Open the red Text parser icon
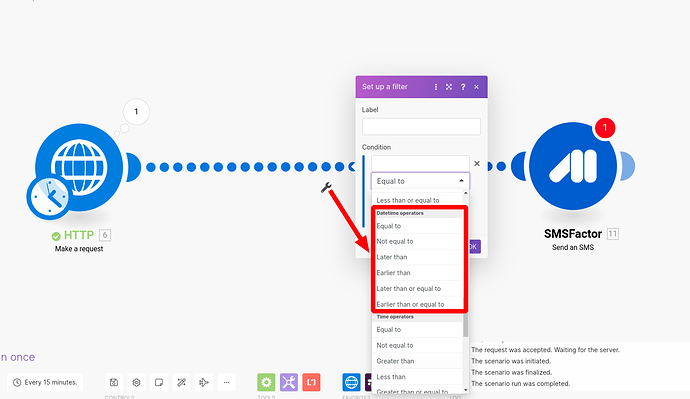Viewport: 690px width, 399px height. (311, 382)
